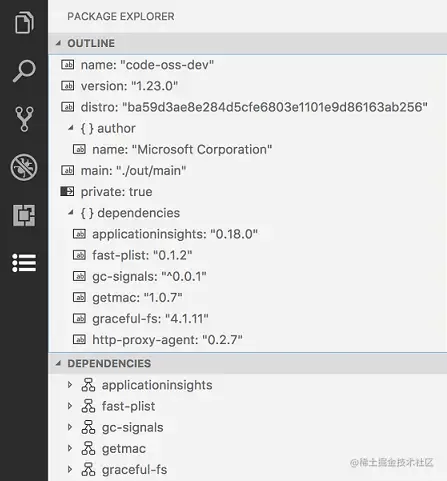This screenshot has height=481, width=447.
Task: Open the Extensions view icon
Action: [x=24, y=215]
